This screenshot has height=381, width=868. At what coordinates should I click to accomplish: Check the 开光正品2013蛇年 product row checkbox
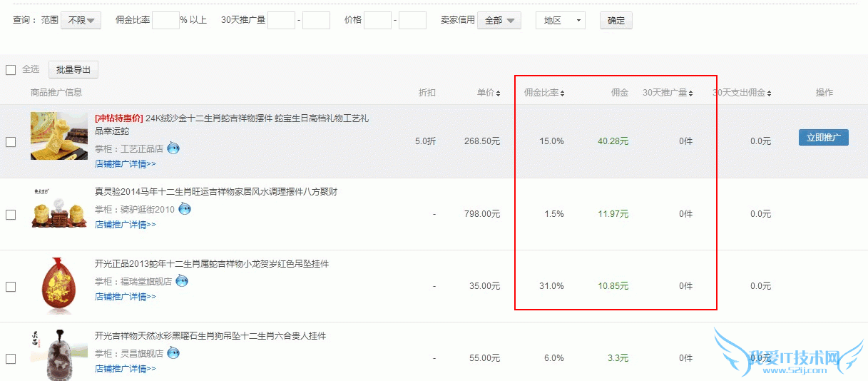coord(11,286)
